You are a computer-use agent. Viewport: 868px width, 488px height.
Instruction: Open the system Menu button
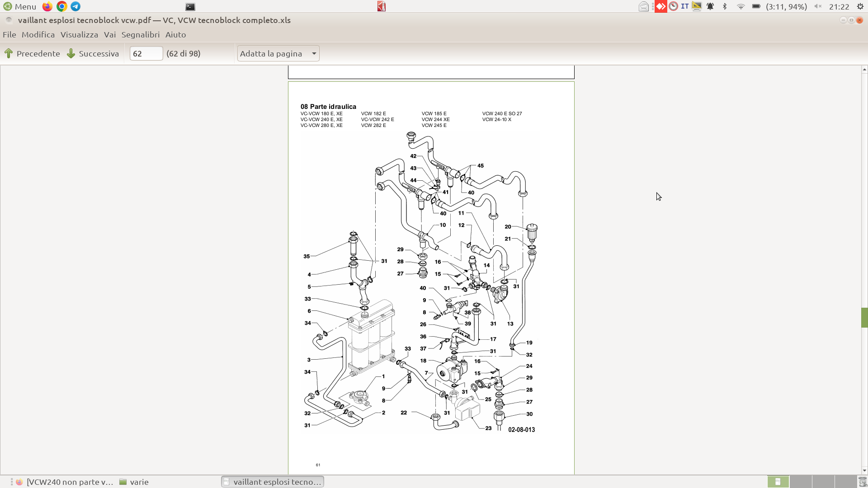(x=20, y=6)
